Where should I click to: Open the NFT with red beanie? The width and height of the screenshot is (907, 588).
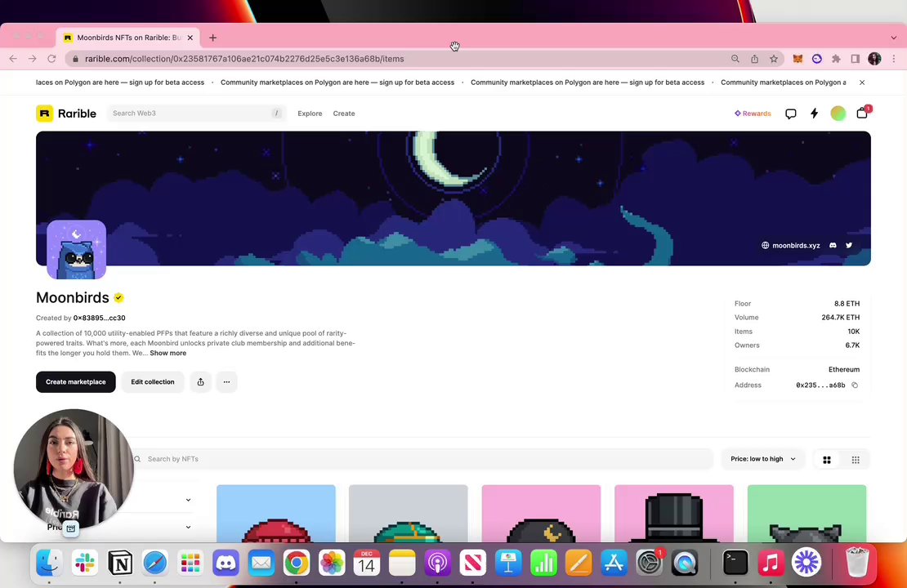click(x=276, y=514)
